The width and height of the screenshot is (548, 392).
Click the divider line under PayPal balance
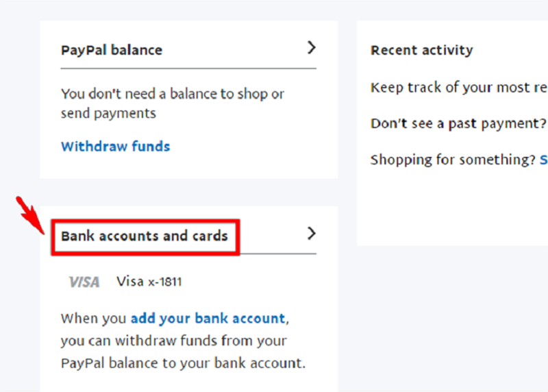click(x=188, y=69)
